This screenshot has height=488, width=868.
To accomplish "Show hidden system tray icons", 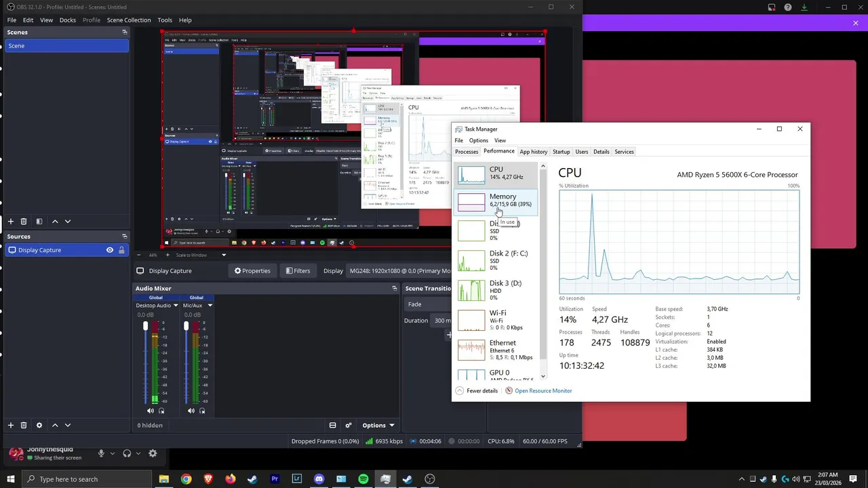I will click(x=741, y=479).
